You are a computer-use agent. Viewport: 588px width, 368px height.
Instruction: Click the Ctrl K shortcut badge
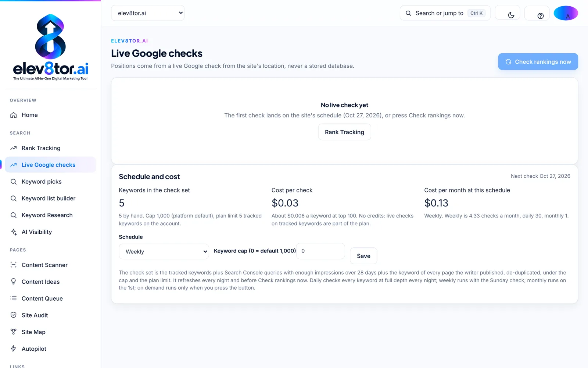tap(477, 13)
